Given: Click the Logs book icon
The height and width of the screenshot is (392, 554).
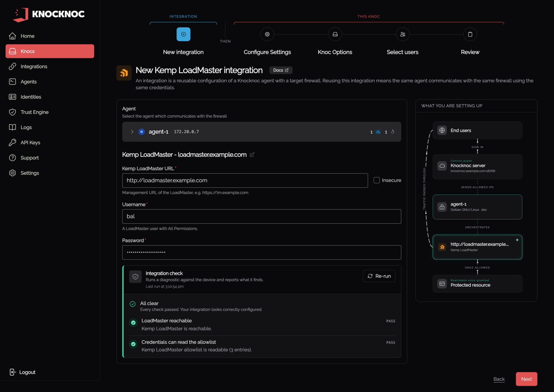Looking at the screenshot, I should click(x=13, y=127).
